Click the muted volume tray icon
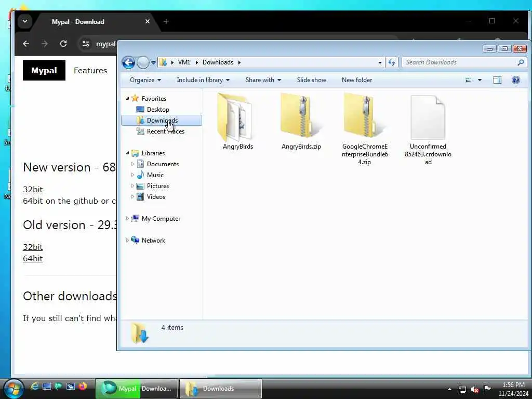This screenshot has width=532, height=399. click(475, 389)
